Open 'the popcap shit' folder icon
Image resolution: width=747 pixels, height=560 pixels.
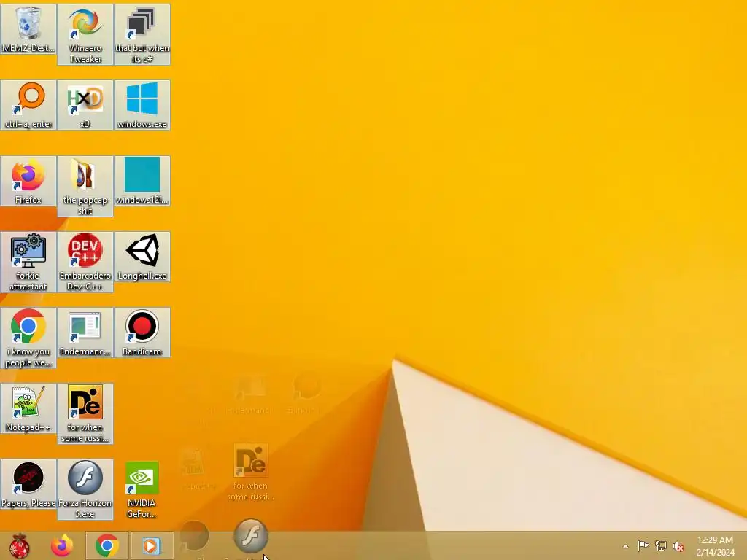coord(85,186)
